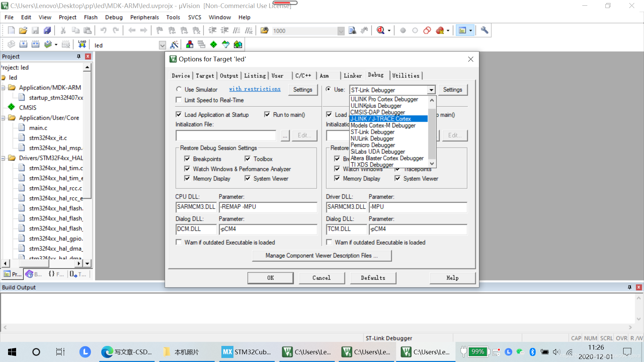This screenshot has height=362, width=644.
Task: Open the Flash menu
Action: pyautogui.click(x=91, y=17)
